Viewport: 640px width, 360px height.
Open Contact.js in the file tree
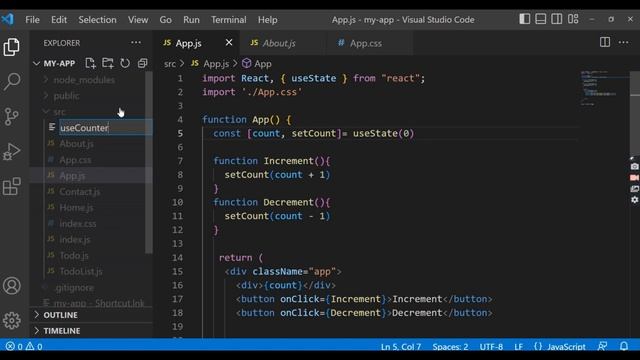pos(80,191)
